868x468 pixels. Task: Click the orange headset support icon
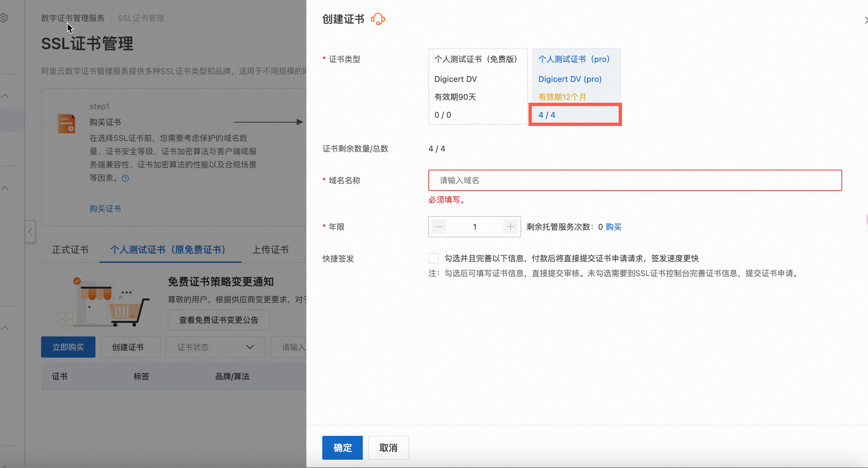pos(378,19)
